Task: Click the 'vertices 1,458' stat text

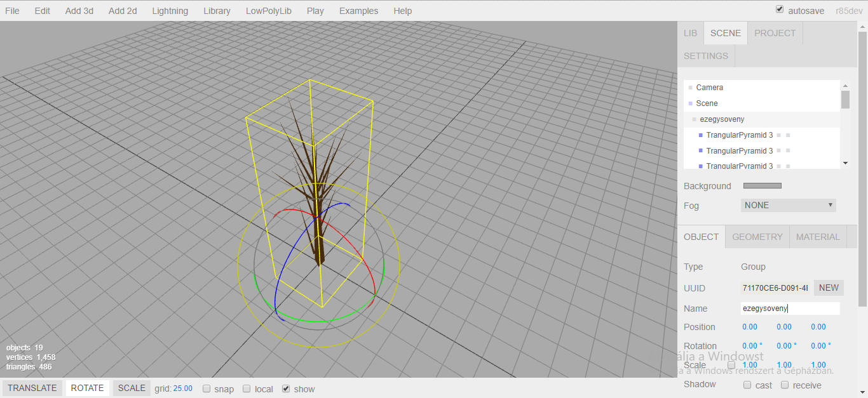Action: [x=31, y=357]
